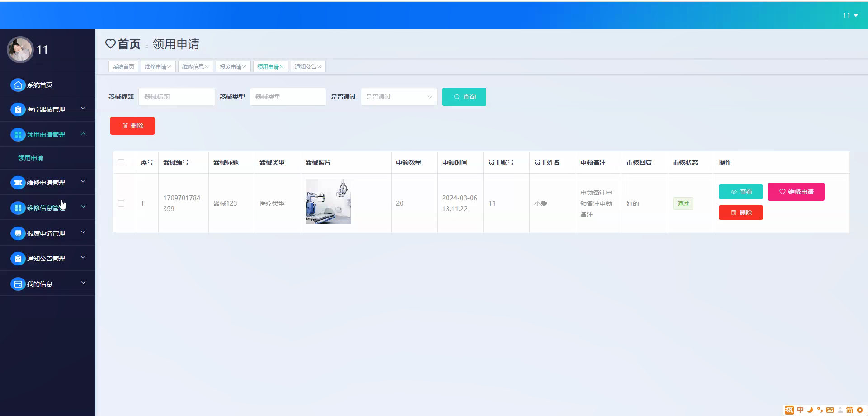Viewport: 868px width, 416px height.
Task: Click the 领用申请管理 grid icon
Action: coord(18,134)
